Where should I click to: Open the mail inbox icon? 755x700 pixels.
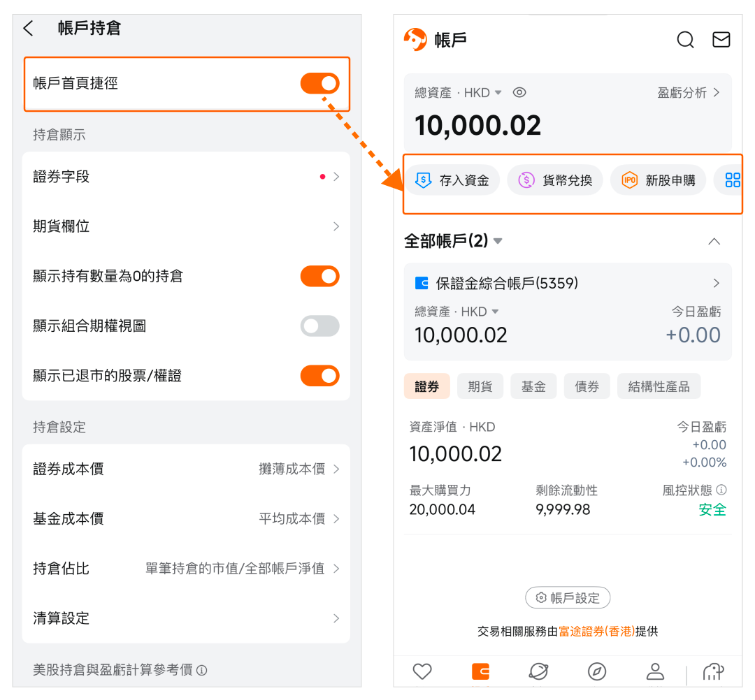(721, 40)
